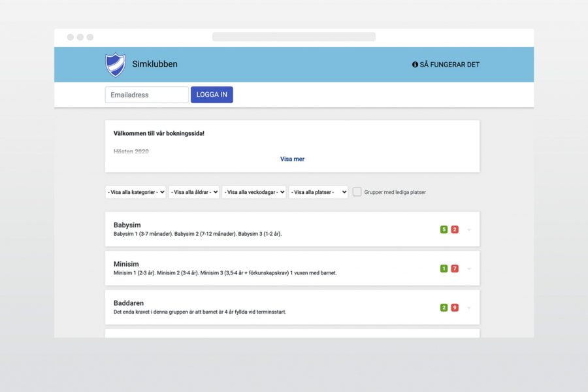Image resolution: width=588 pixels, height=392 pixels.
Task: Click the red badge 9 on Baddaren
Action: tap(455, 308)
